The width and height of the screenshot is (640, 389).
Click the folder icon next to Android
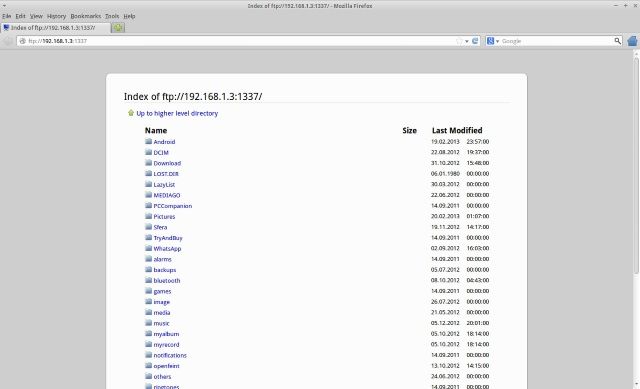pos(149,141)
